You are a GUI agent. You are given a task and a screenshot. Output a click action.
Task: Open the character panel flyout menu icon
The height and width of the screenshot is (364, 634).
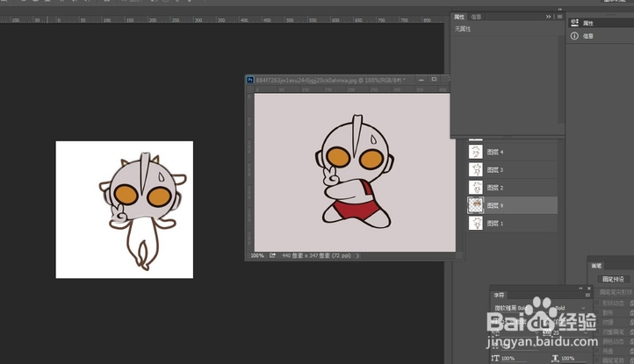[587, 296]
